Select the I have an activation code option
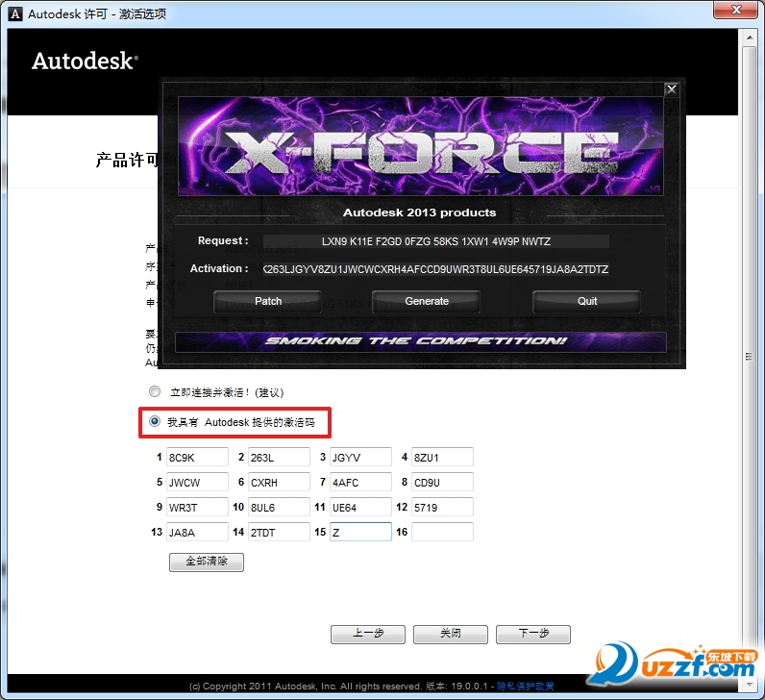 155,421
